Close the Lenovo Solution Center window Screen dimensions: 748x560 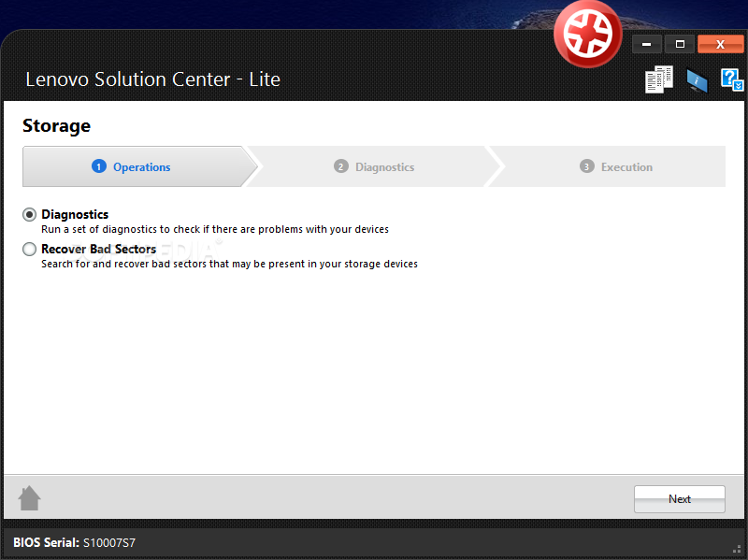pos(720,44)
